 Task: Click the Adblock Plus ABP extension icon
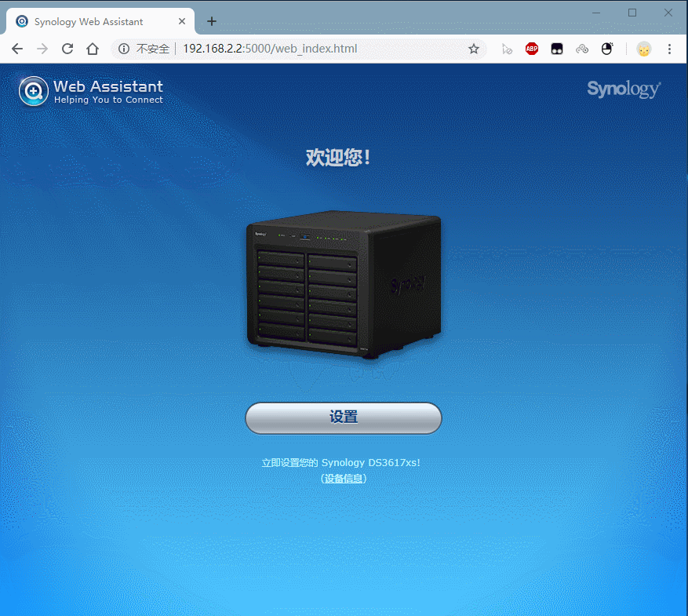tap(532, 49)
